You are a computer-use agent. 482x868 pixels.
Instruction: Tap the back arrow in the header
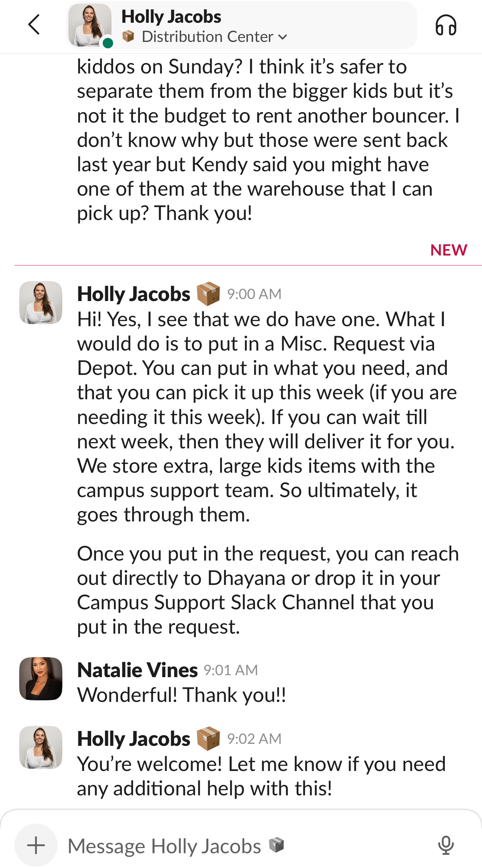tap(34, 25)
